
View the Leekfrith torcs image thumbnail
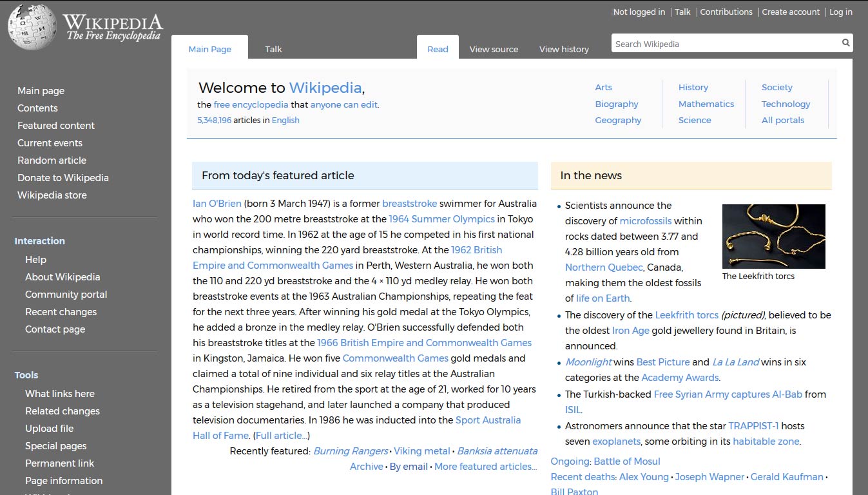(773, 236)
